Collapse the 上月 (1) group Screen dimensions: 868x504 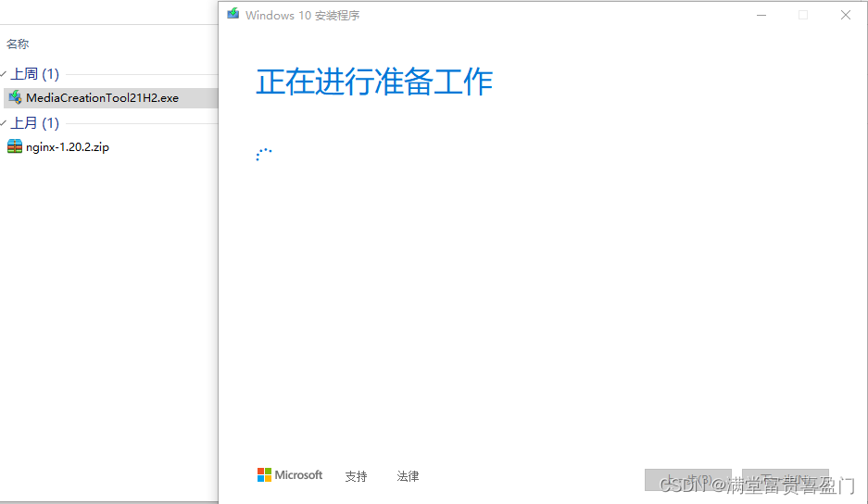4,123
